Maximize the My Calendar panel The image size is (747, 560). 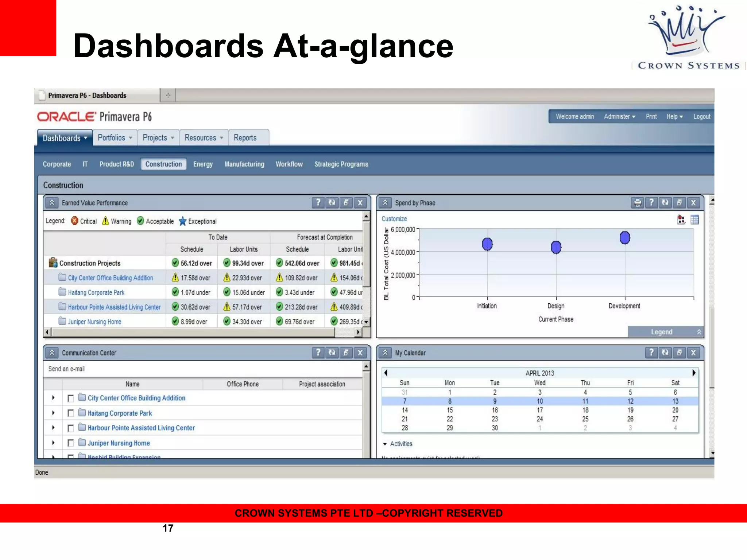point(679,353)
